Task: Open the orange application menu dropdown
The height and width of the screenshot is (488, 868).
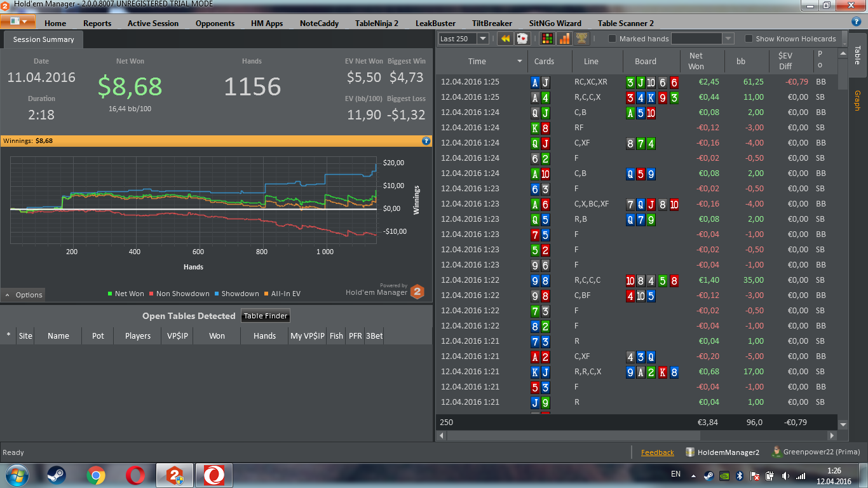Action: pyautogui.click(x=18, y=21)
